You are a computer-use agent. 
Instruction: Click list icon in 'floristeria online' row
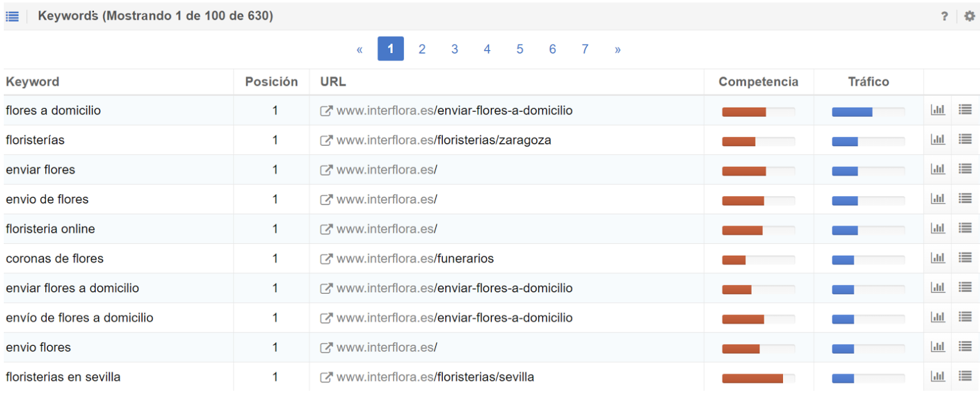point(964,229)
